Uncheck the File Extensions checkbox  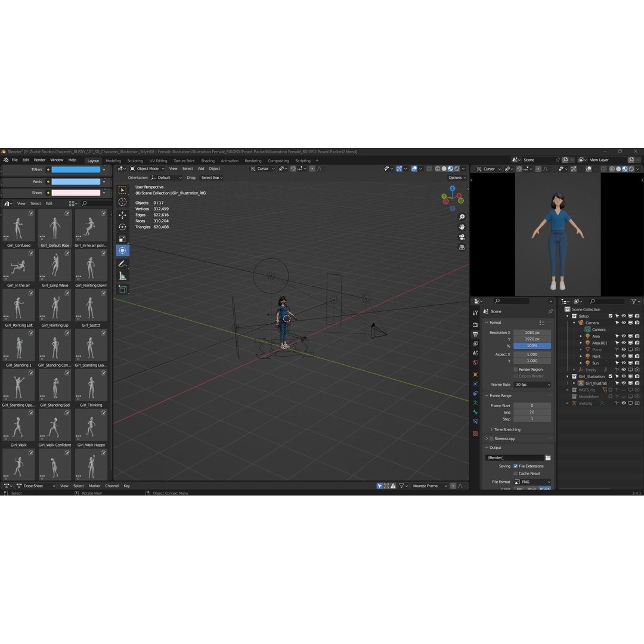coord(515,466)
